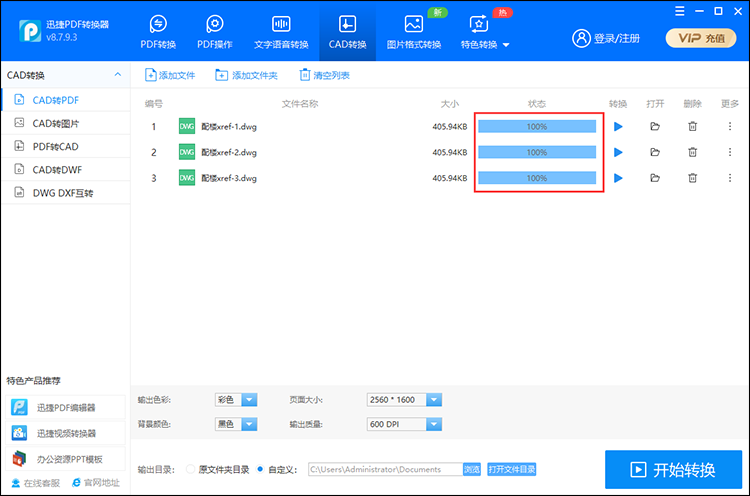Open more options for 配楼xref-1.dwg
Screen dimensions: 750x496
tap(730, 126)
